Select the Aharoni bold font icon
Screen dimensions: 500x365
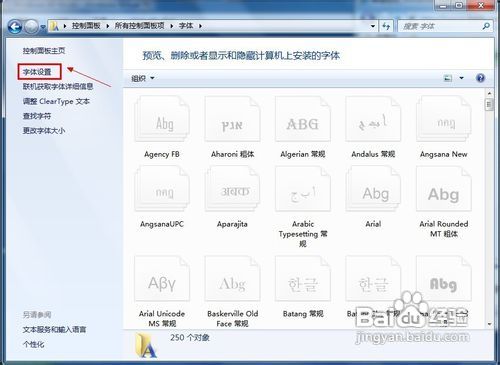232,119
